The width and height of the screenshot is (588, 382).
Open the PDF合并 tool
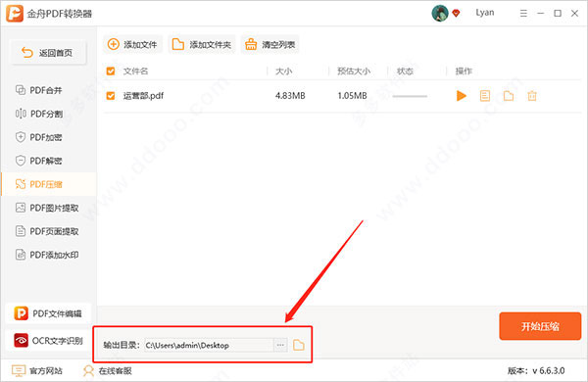pos(39,90)
